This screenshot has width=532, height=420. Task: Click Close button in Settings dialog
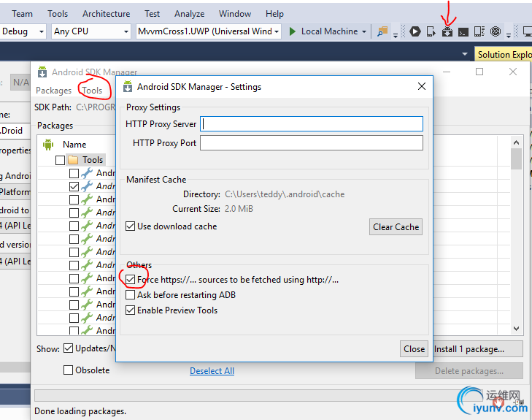coord(414,348)
